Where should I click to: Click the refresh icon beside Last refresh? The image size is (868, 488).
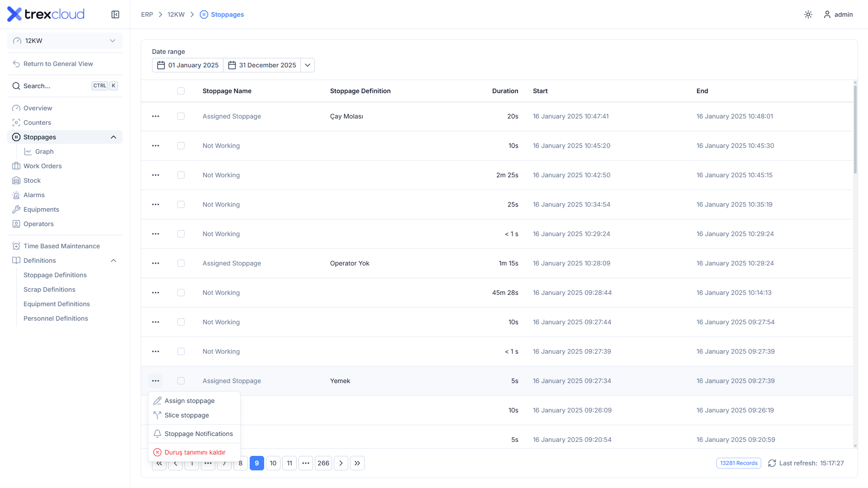tap(772, 463)
